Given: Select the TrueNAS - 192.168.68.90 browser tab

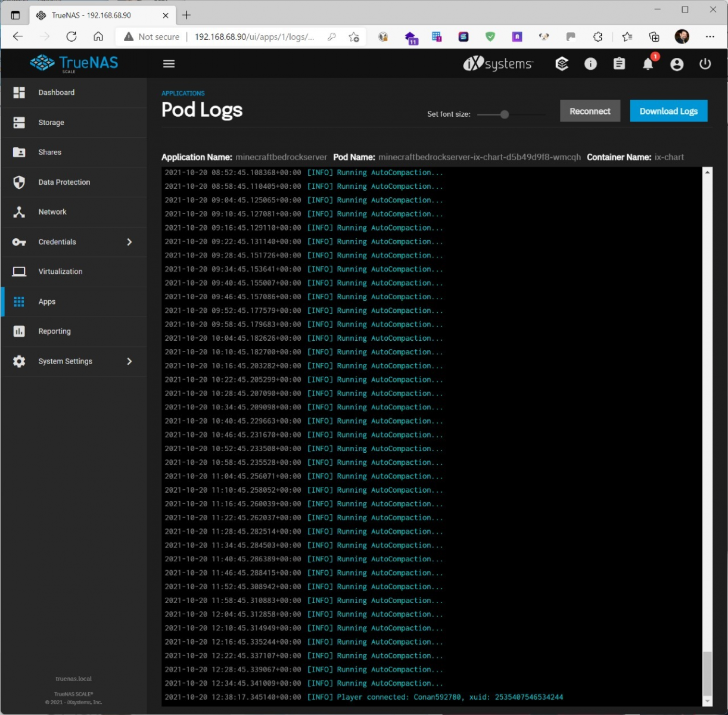Looking at the screenshot, I should [101, 15].
